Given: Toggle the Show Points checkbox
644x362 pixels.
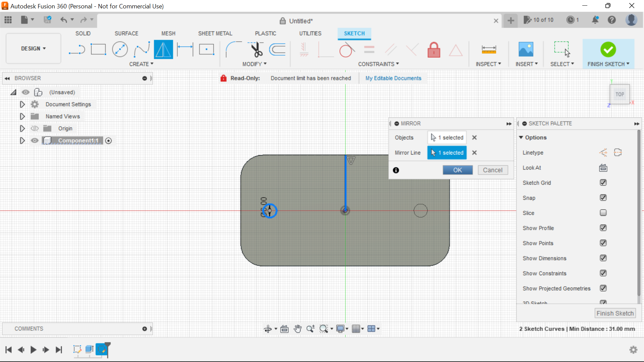Looking at the screenshot, I should [603, 243].
